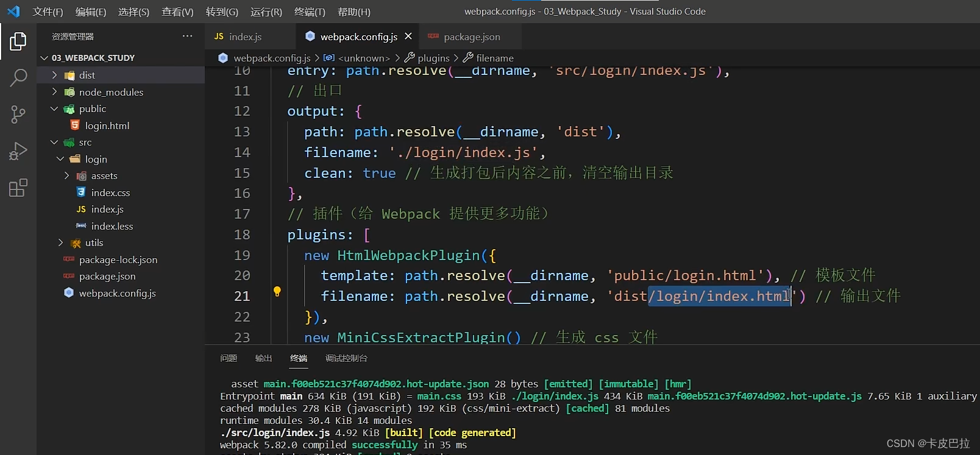Expand the assets folder chevron
The width and height of the screenshot is (980, 455).
66,176
